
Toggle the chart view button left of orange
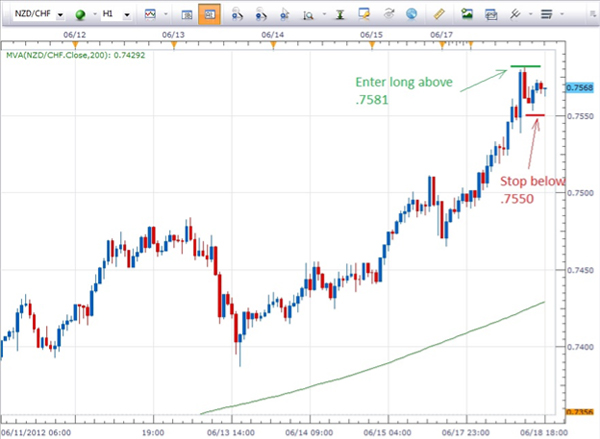pos(185,15)
